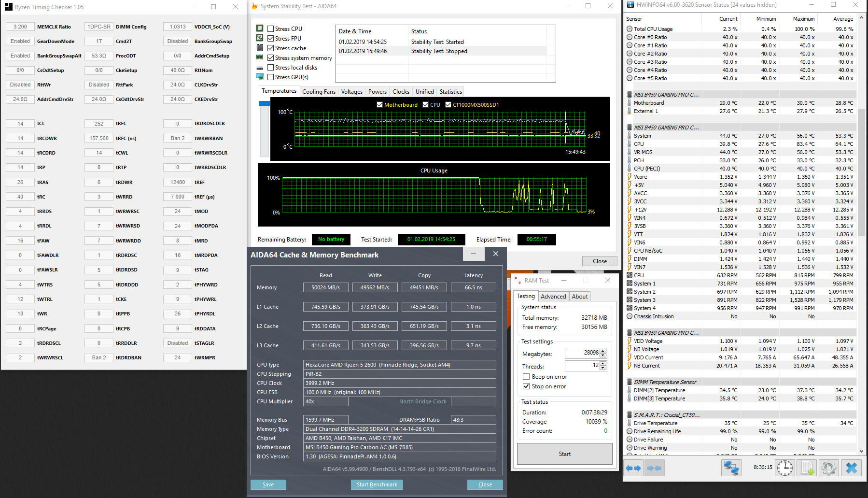
Task: Open the About tab in RAM Test
Action: (580, 297)
